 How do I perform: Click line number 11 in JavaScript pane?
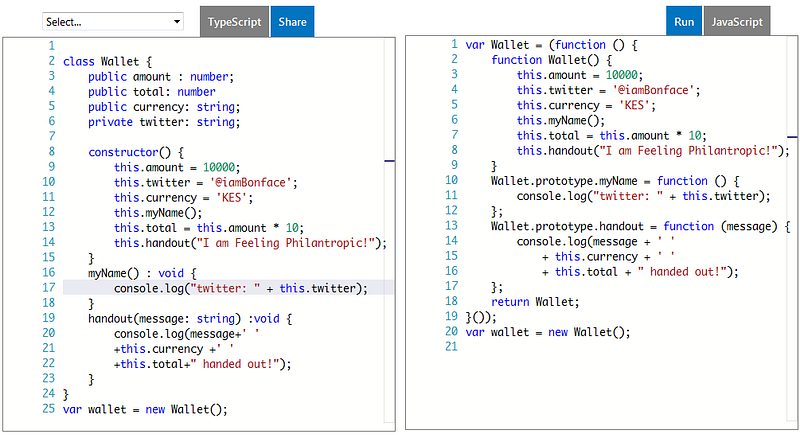(452, 195)
